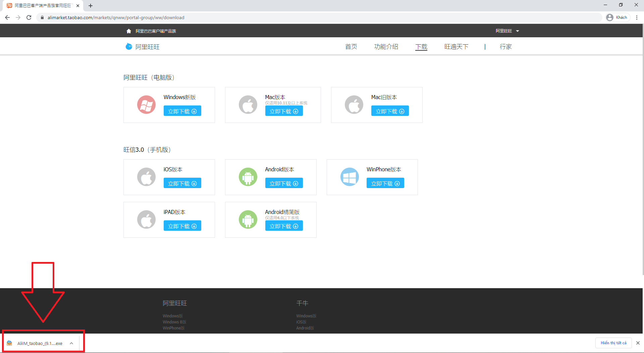Download the Windows新版 client

point(182,111)
